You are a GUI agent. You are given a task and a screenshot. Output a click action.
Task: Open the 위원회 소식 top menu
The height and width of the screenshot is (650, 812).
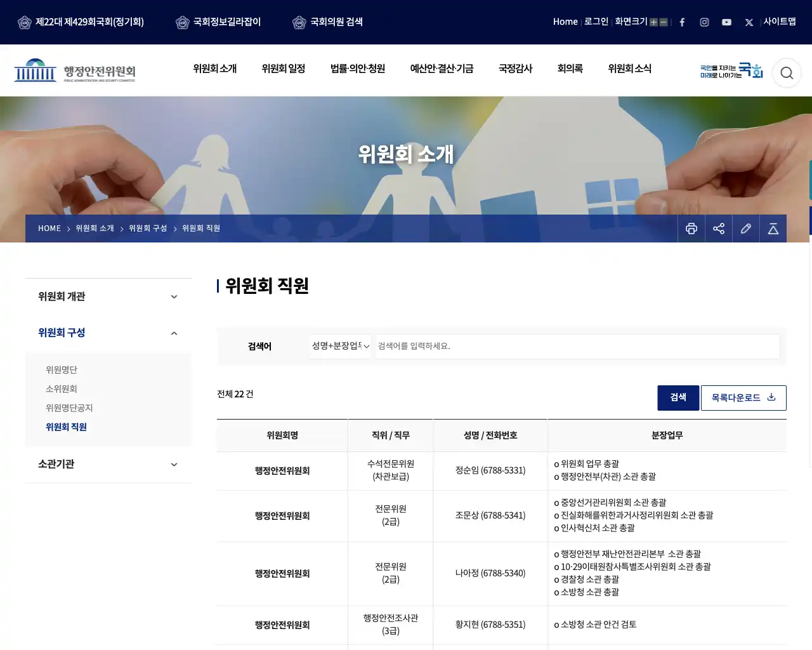point(630,69)
